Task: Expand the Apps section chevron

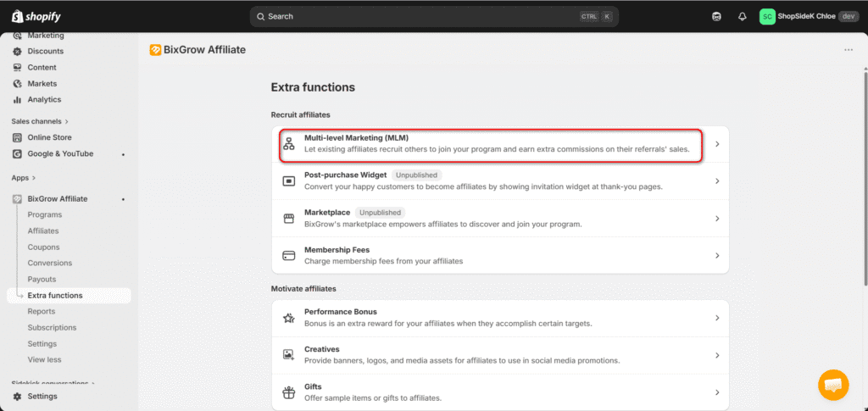Action: [x=34, y=178]
